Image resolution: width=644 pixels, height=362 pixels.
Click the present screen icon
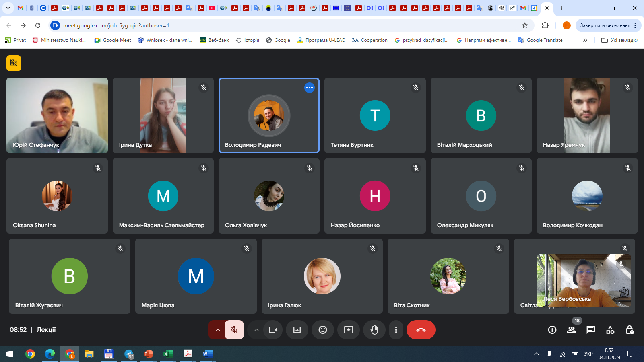click(x=349, y=330)
